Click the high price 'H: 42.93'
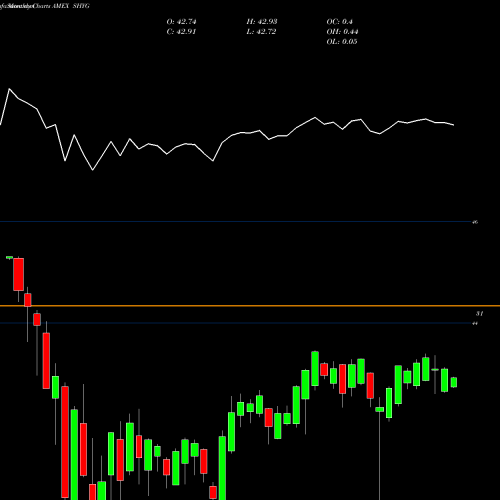Viewport: 500px width, 500px height. point(262,22)
